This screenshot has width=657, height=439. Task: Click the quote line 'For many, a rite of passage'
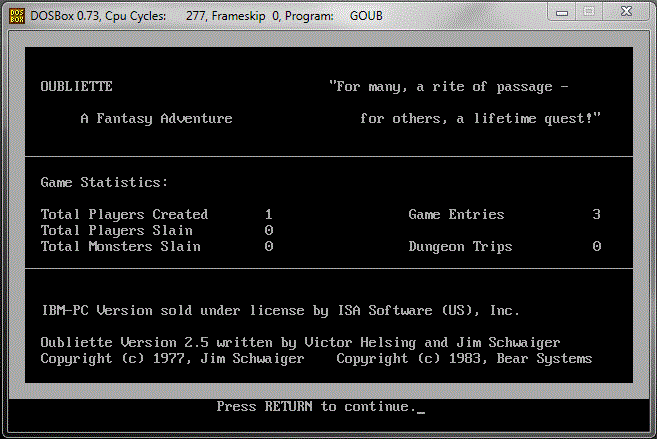pos(449,87)
